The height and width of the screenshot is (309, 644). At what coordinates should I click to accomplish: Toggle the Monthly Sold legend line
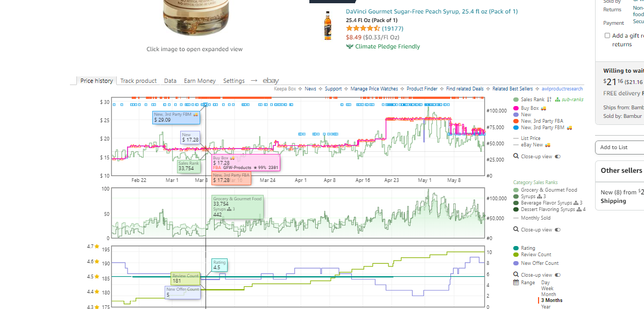[532, 218]
